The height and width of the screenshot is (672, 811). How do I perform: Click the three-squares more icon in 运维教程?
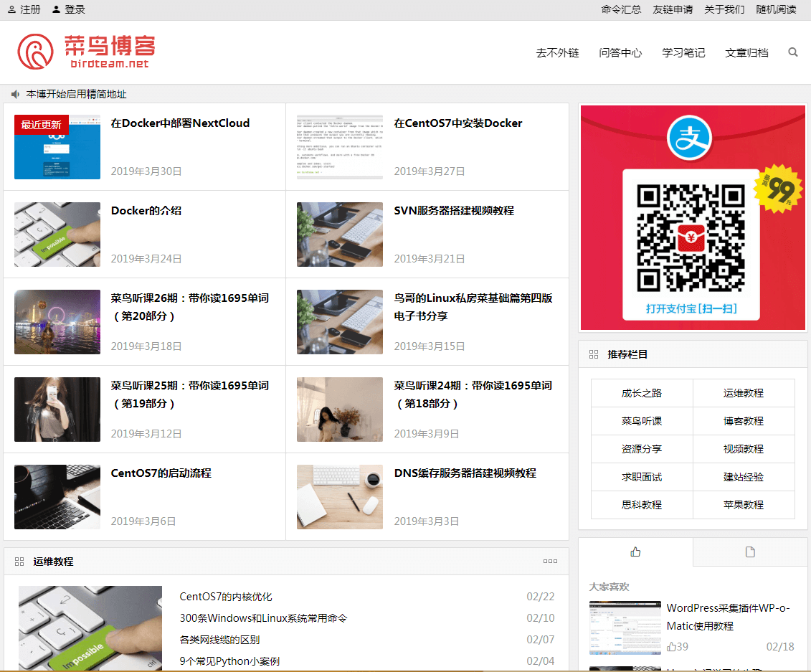(550, 562)
